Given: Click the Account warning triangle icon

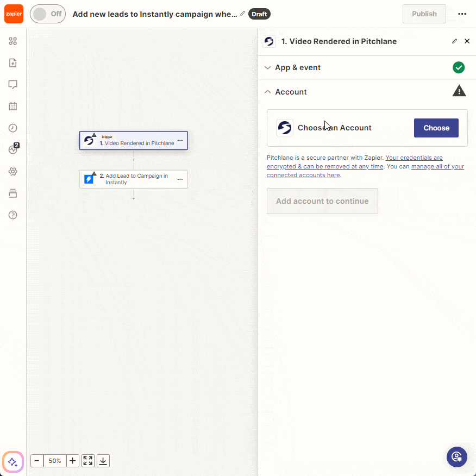Looking at the screenshot, I should click(x=459, y=91).
